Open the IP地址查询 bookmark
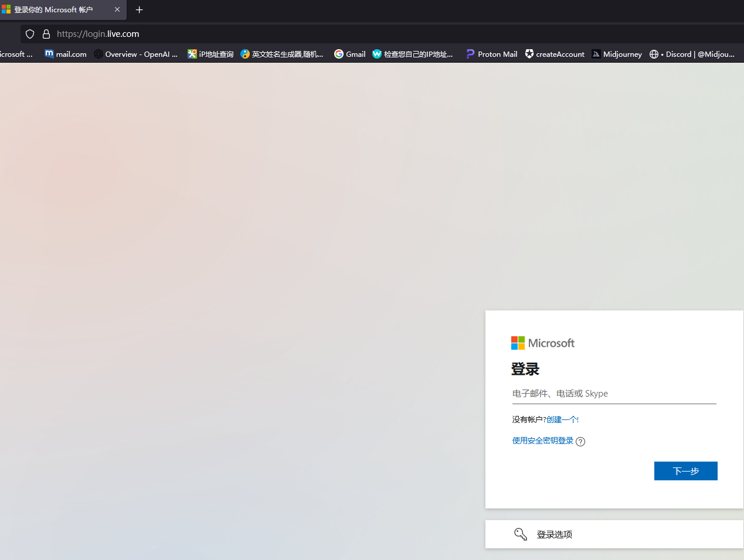This screenshot has height=560, width=744. point(210,54)
